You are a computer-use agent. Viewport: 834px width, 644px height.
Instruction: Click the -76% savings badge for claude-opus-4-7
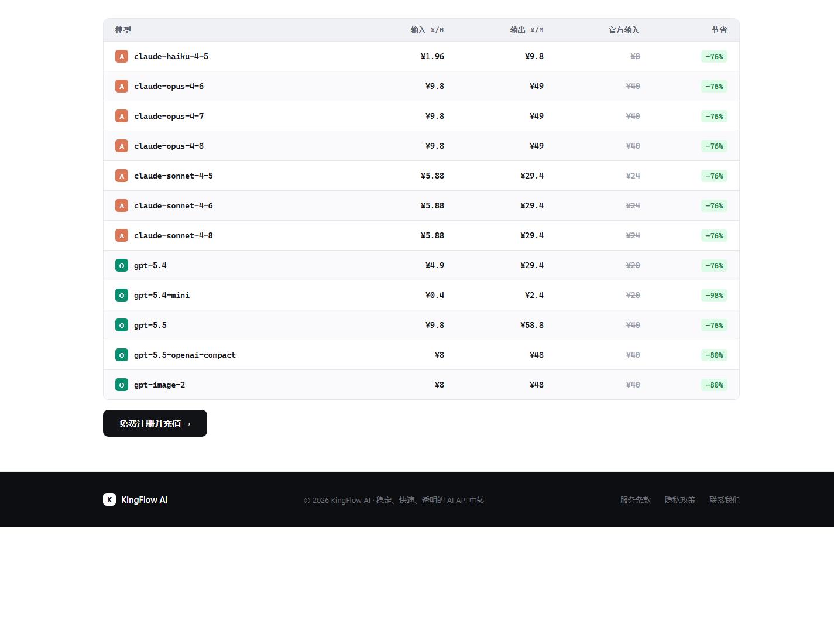[x=714, y=116]
